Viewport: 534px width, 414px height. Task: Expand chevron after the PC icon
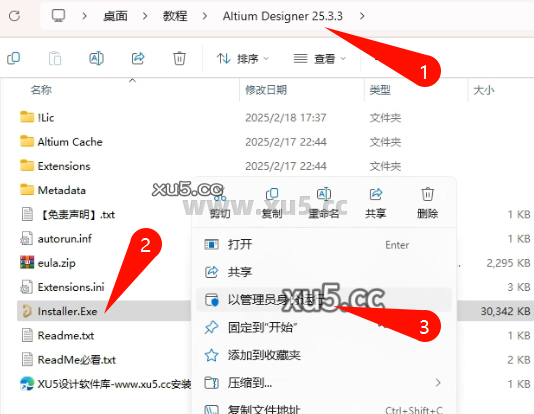pyautogui.click(x=84, y=16)
